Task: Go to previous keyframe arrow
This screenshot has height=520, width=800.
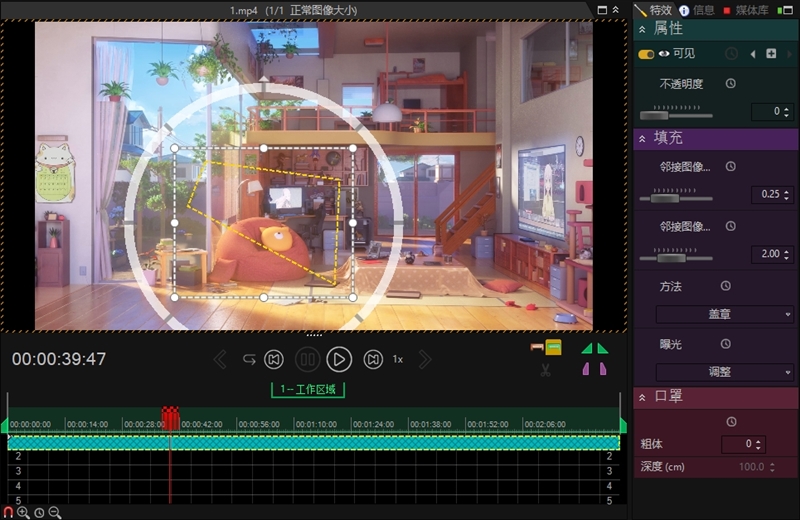Action: [x=753, y=54]
